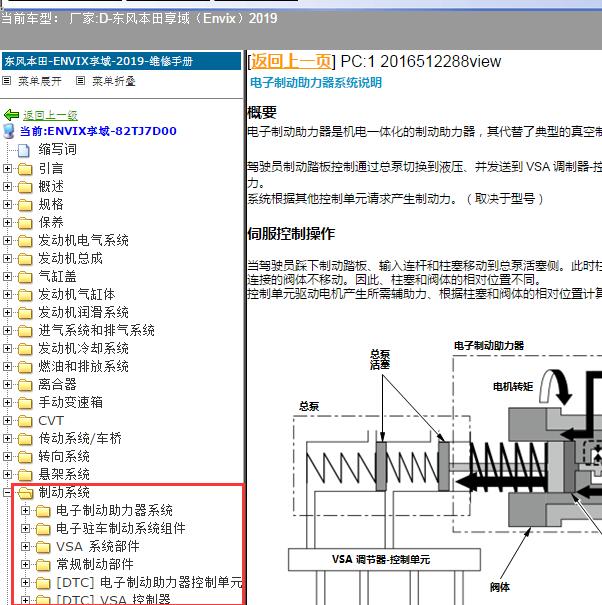Select the 手动变速箱 tree entry
Image resolution: width=602 pixels, height=605 pixels.
pyautogui.click(x=70, y=403)
